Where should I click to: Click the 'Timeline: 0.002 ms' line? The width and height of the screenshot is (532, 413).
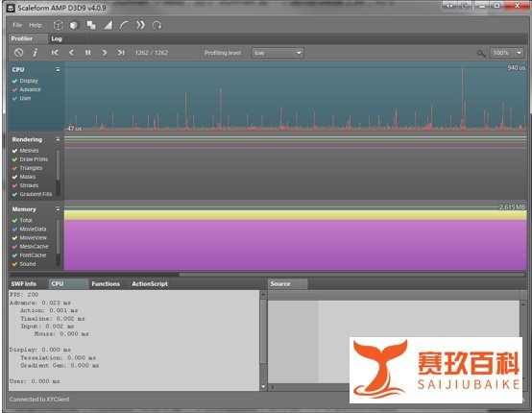point(53,319)
